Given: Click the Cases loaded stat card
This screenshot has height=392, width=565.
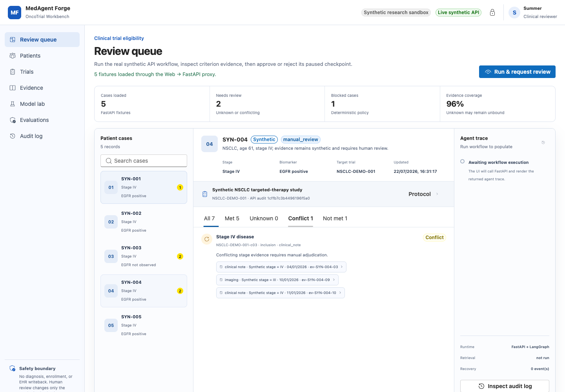Looking at the screenshot, I should pyautogui.click(x=152, y=104).
